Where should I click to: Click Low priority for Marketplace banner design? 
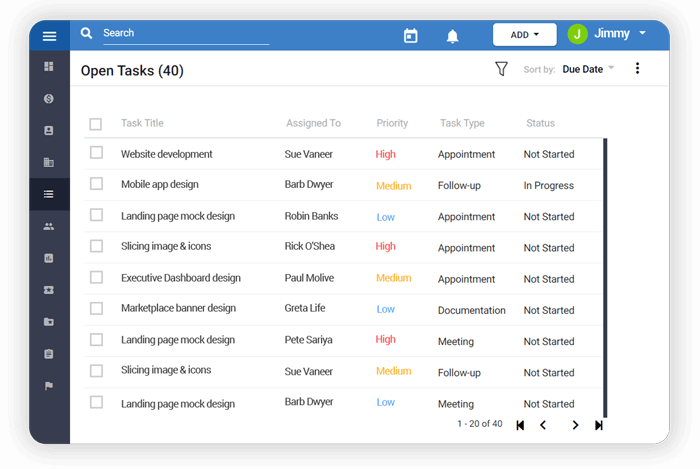pos(385,309)
